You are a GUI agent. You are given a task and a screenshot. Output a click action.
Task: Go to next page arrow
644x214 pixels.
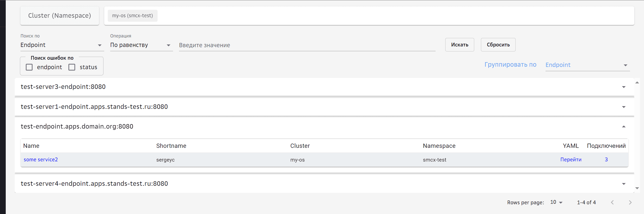[630, 202]
